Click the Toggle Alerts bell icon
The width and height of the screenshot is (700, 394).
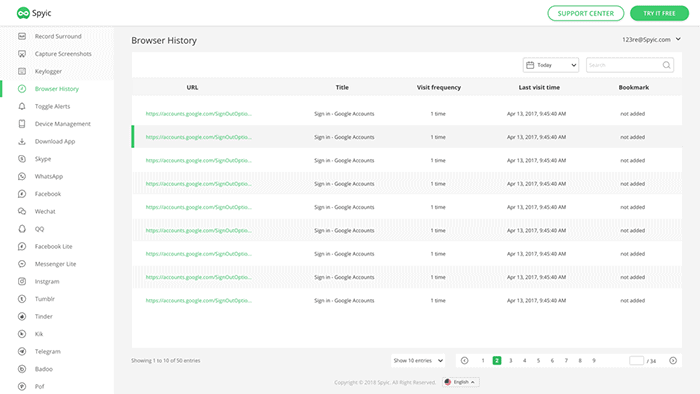[x=22, y=106]
